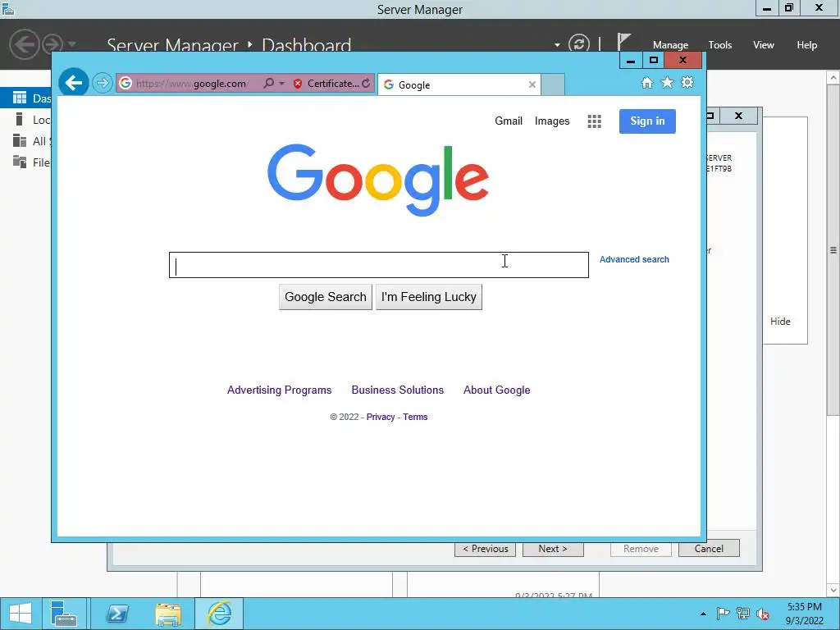The height and width of the screenshot is (630, 840).
Task: Click Server Manager scrollbar up arrow
Action: point(833,78)
